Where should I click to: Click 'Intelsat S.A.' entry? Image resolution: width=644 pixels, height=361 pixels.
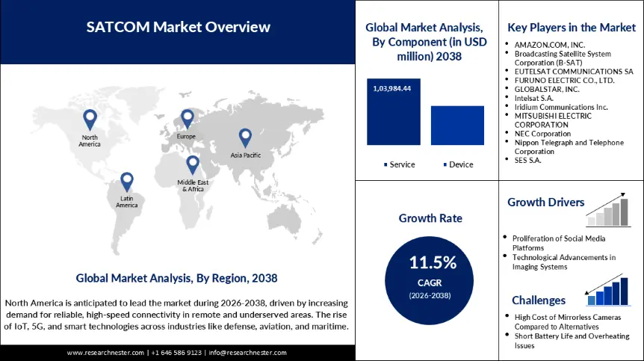(x=534, y=98)
